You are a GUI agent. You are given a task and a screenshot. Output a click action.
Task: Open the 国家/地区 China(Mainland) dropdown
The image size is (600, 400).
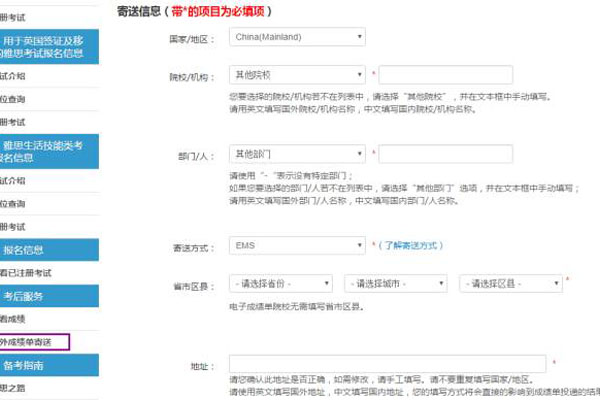(297, 37)
